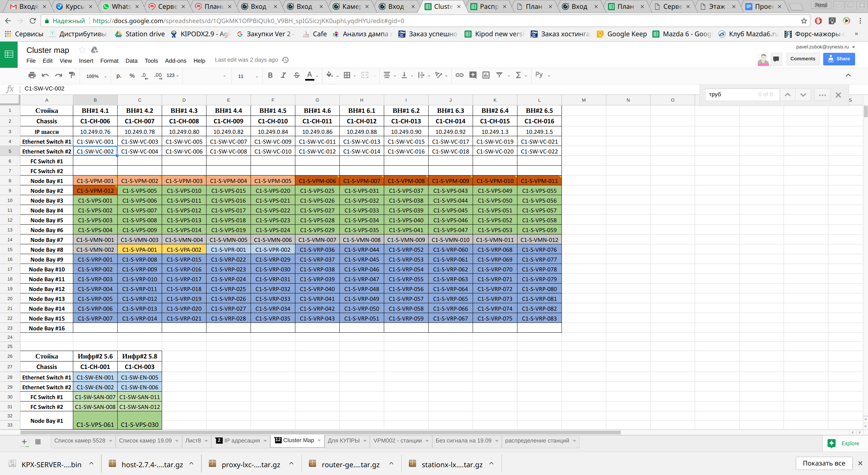The image size is (868, 475).
Task: Open KPX-SERVER download options arrow
Action: click(x=91, y=463)
